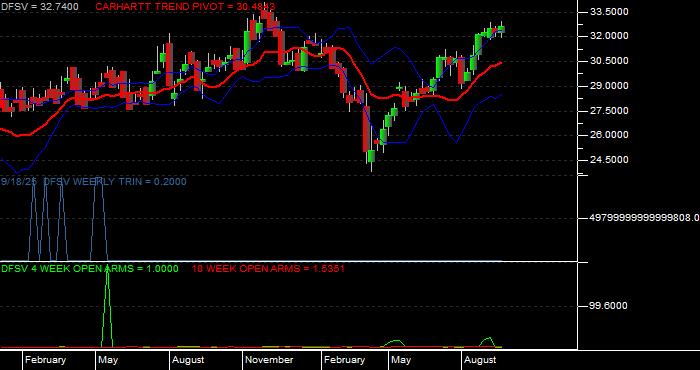700x370 pixels.
Task: Click the second May date marker
Action: click(401, 360)
